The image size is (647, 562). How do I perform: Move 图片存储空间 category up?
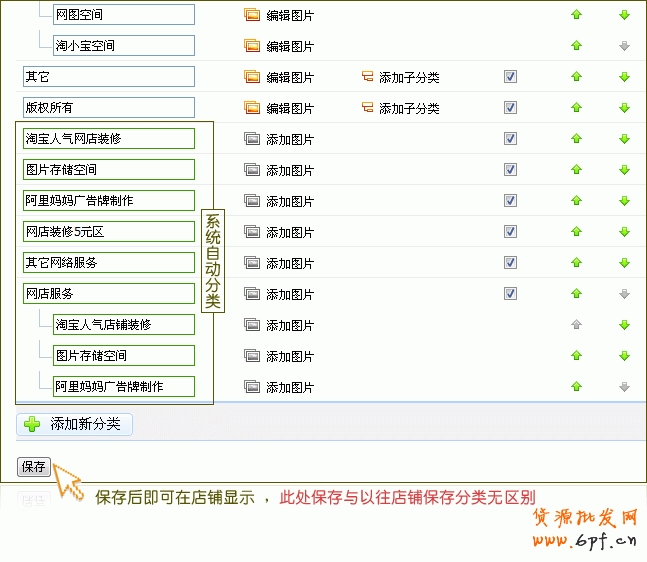coord(576,170)
